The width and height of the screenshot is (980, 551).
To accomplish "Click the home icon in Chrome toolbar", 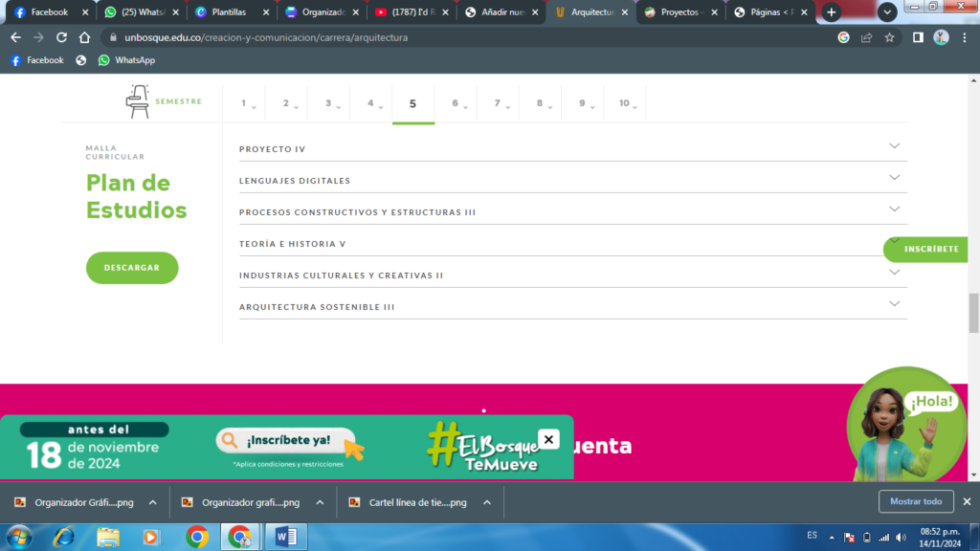I will point(84,37).
